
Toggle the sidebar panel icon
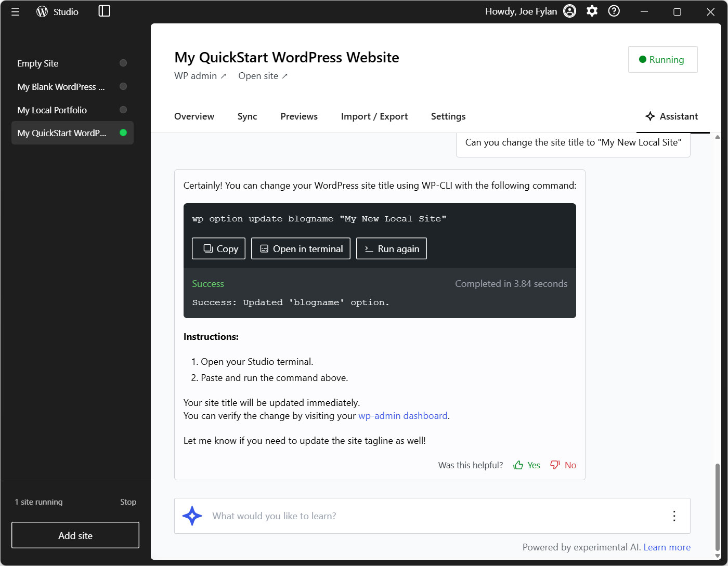tap(104, 11)
